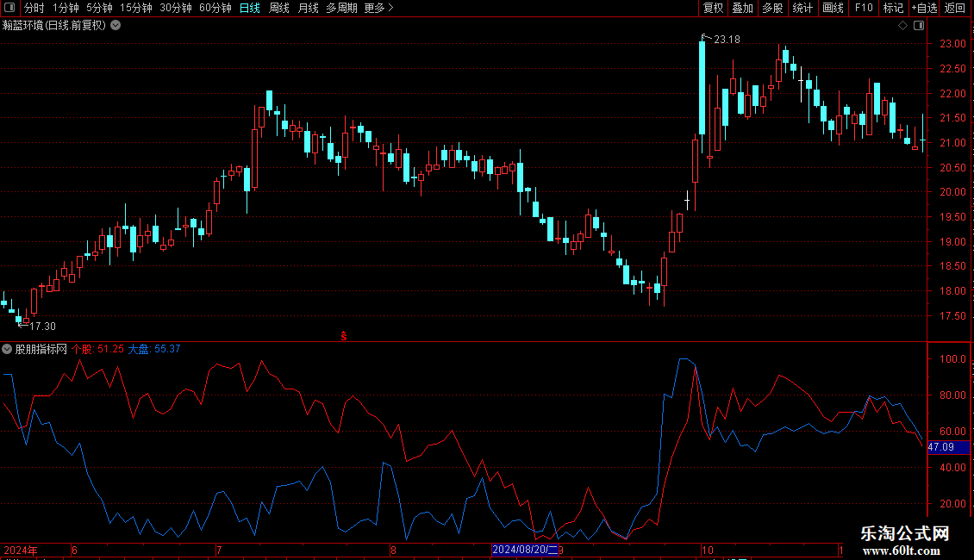
Task: Click the red S marker on chart
Action: [x=344, y=336]
